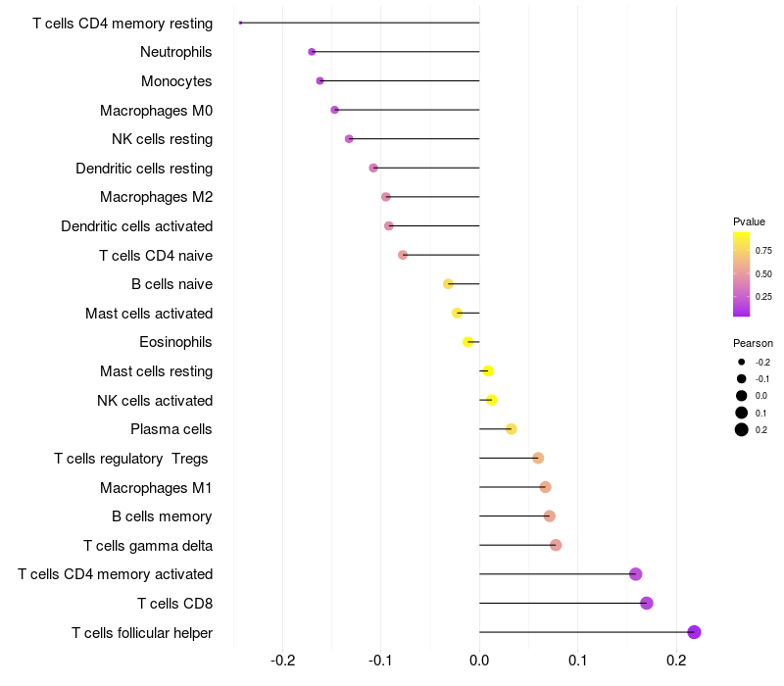The height and width of the screenshot is (686, 784).
Task: Click the 0.0 x-axis tick label
Action: (x=479, y=661)
